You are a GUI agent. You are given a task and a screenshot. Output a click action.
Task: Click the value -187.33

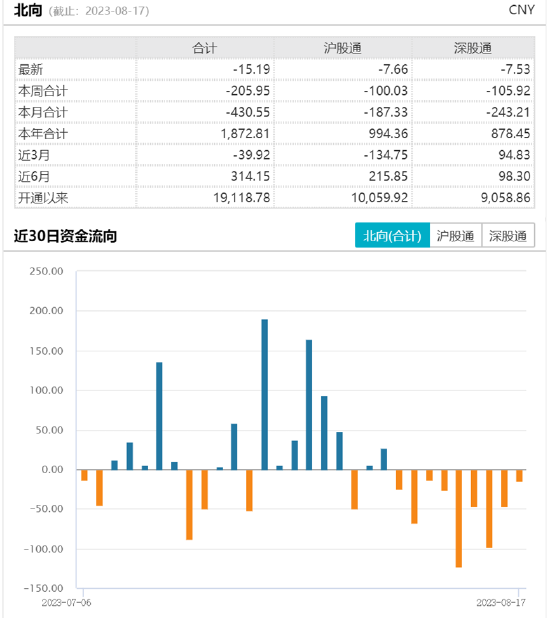(386, 112)
